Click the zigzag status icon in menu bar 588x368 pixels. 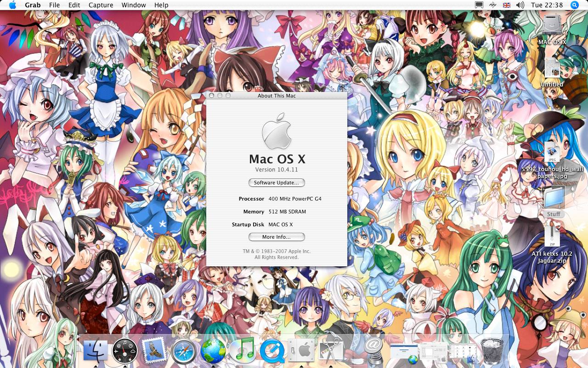493,5
